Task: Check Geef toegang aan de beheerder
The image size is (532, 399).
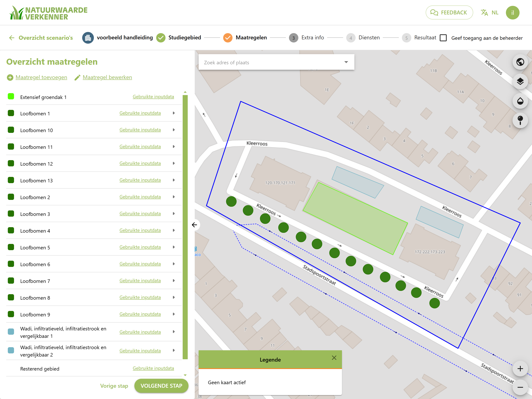Action: [x=443, y=38]
